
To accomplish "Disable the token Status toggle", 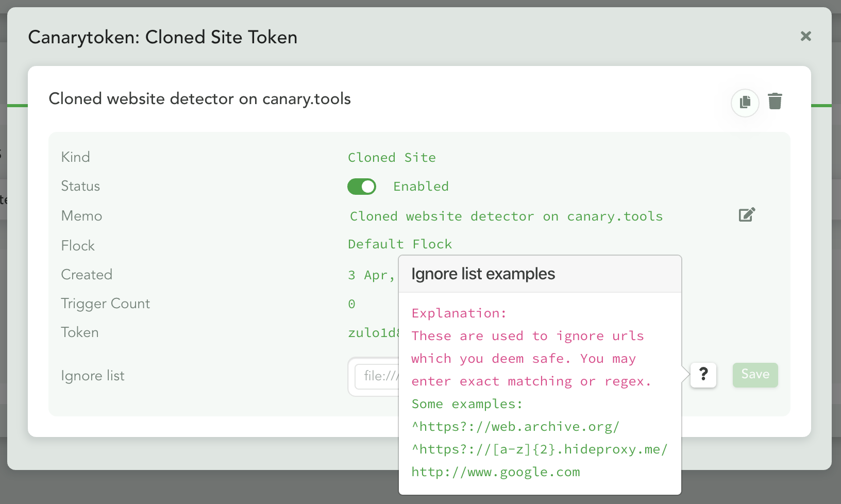I will coord(362,187).
